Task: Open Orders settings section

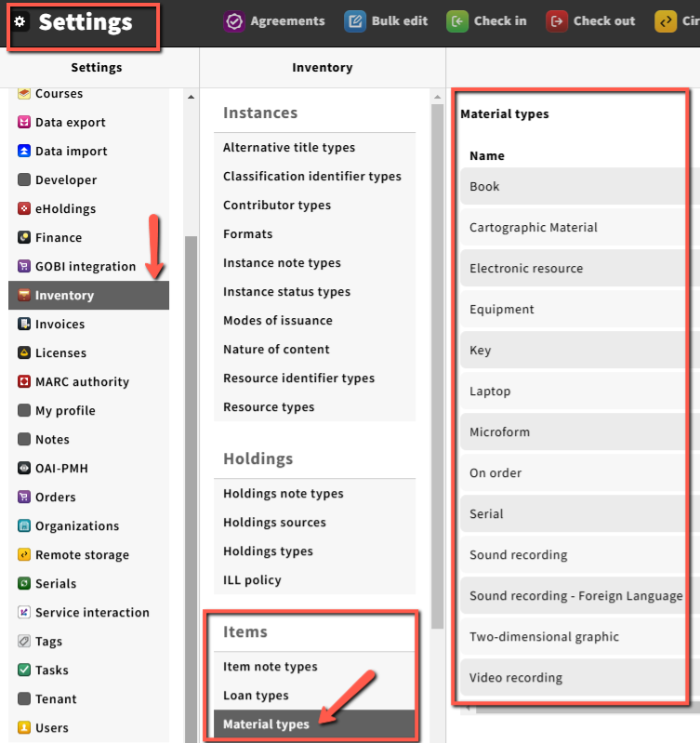Action: coord(55,498)
